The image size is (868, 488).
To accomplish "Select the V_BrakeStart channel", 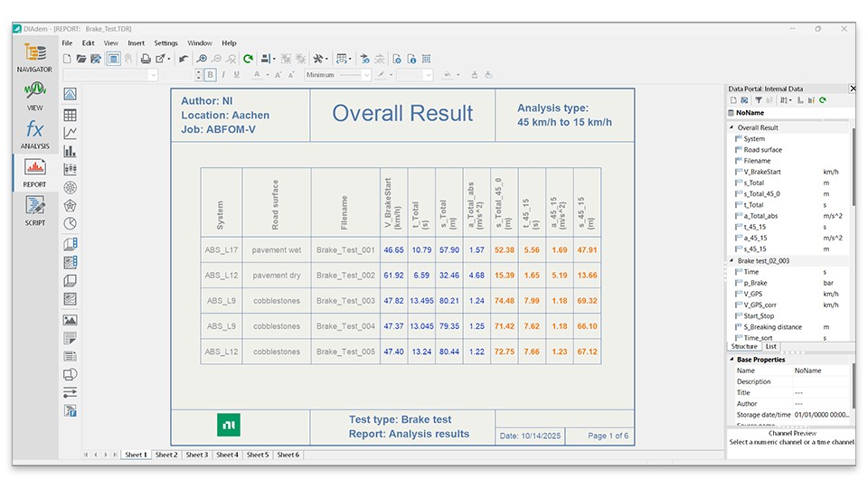I will pyautogui.click(x=762, y=172).
